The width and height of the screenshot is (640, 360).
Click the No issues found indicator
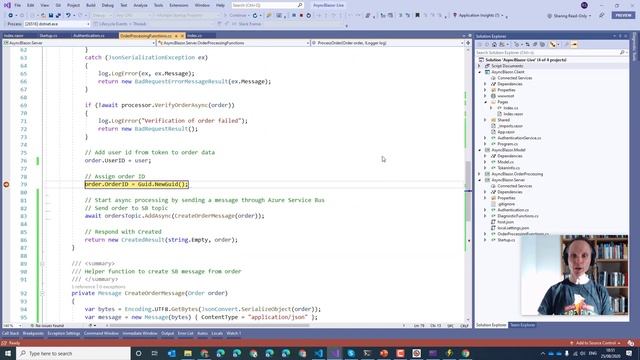click(x=47, y=326)
